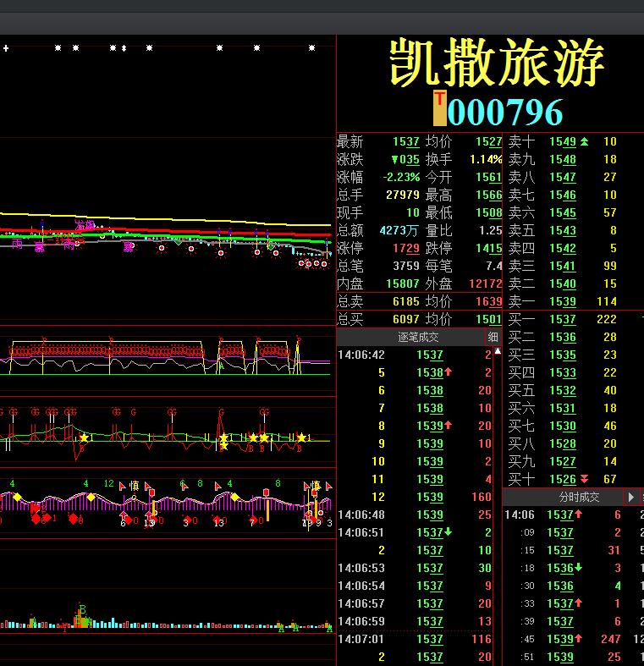Viewport: 644px width, 666px height.
Task: Click the 14:06:51 tick row with down arrow
Action: tap(415, 532)
